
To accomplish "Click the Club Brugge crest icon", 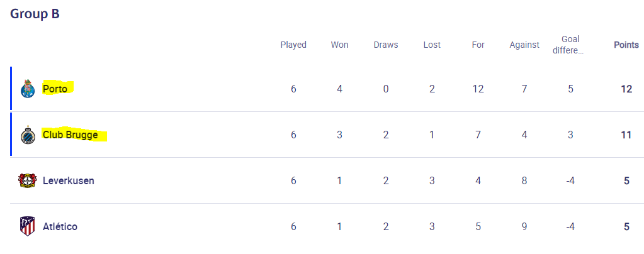I will coord(28,135).
